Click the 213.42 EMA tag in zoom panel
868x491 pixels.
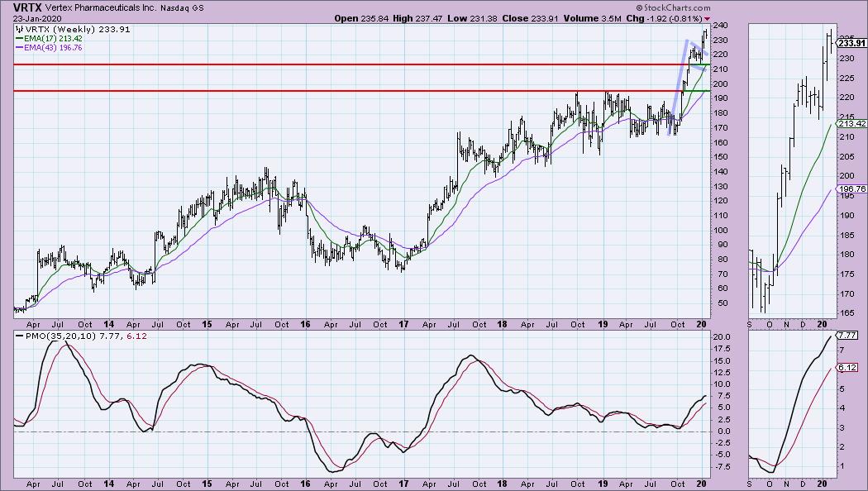[x=852, y=123]
